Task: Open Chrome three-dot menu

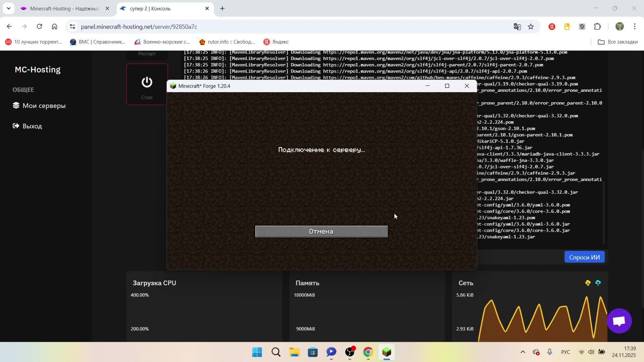Action: point(635,27)
